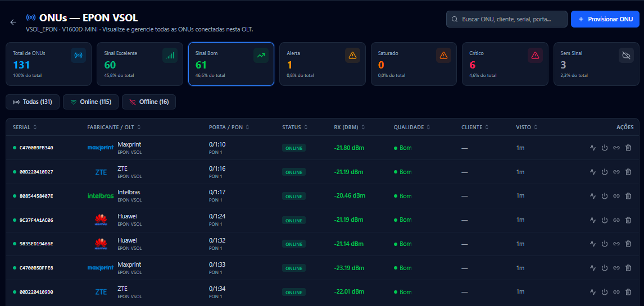Image resolution: width=644 pixels, height=306 pixels.
Task: Filter by Offline (16) ONUs
Action: tap(149, 102)
